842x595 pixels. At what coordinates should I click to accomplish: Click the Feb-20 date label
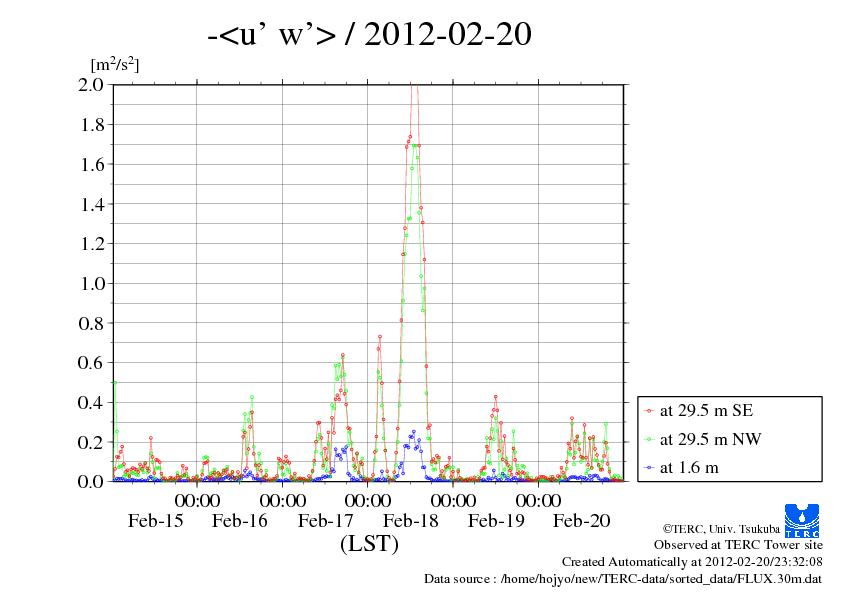581,520
